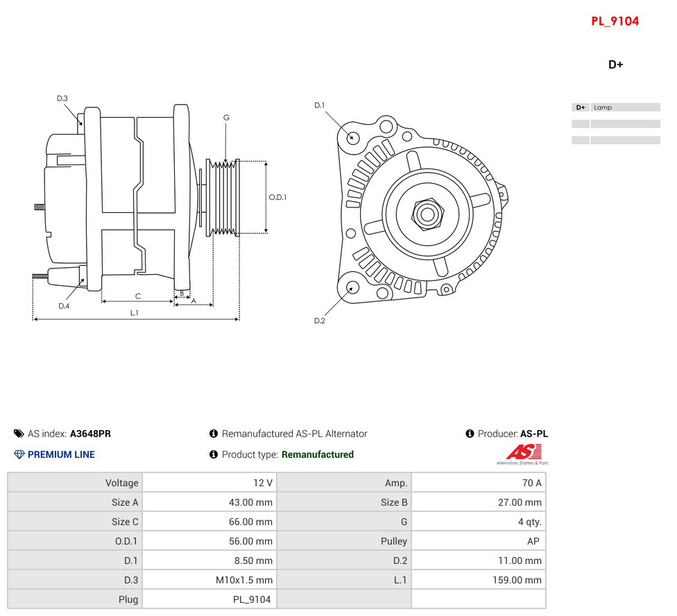The height and width of the screenshot is (616, 677).
Task: Click the D.1 callout label in front view
Action: click(x=319, y=105)
